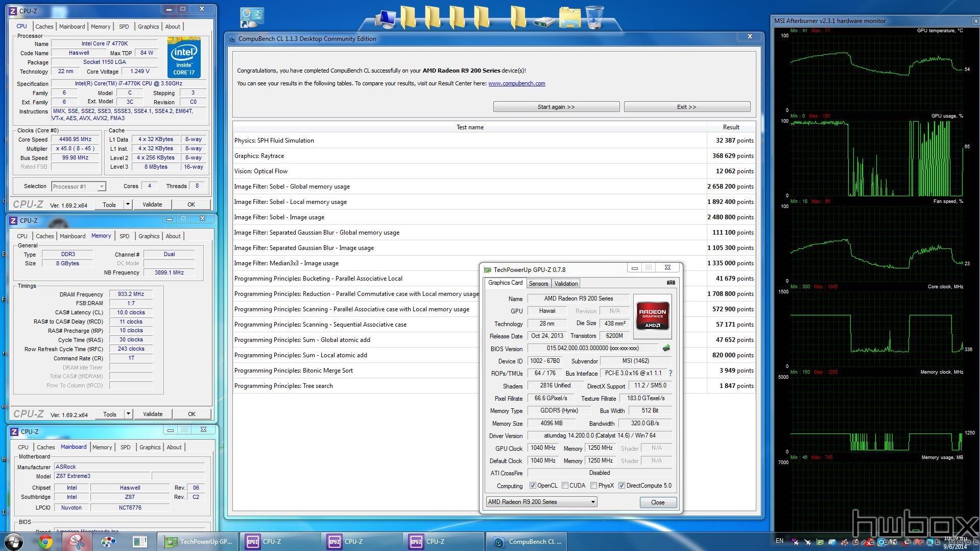Select Programming Principles: Tree search row
This screenshot has width=980, height=551.
coord(494,386)
